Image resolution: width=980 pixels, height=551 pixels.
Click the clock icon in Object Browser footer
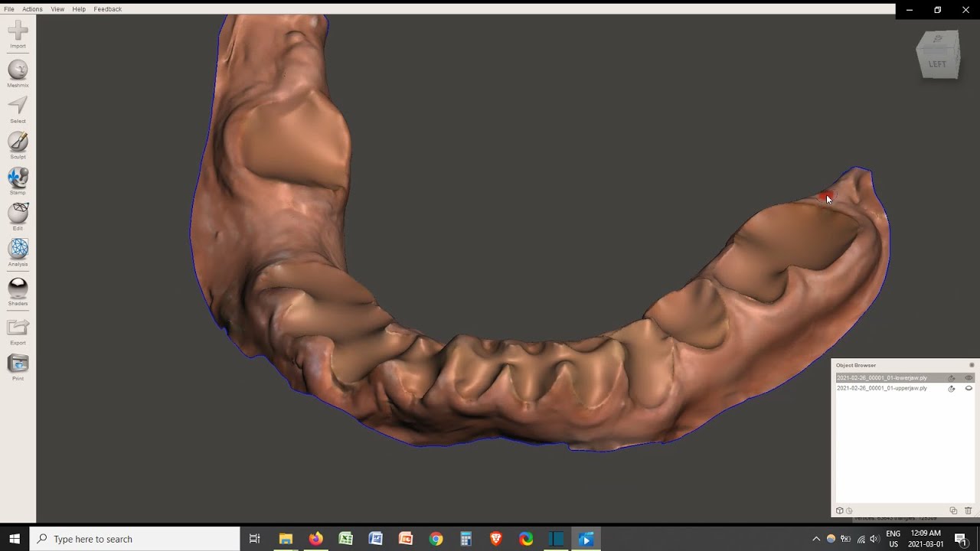click(849, 510)
